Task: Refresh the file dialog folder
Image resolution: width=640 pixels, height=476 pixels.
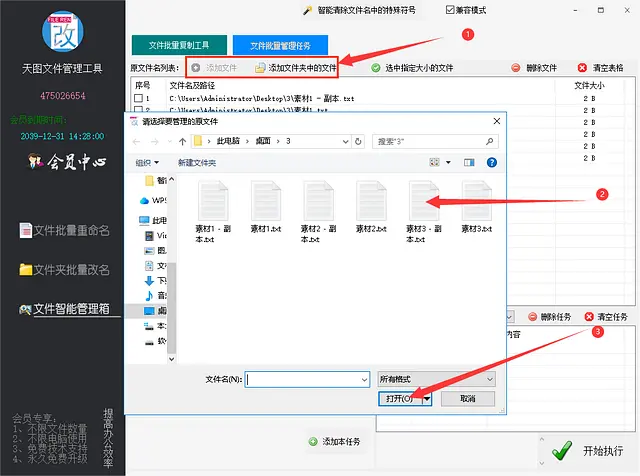Action: point(358,142)
